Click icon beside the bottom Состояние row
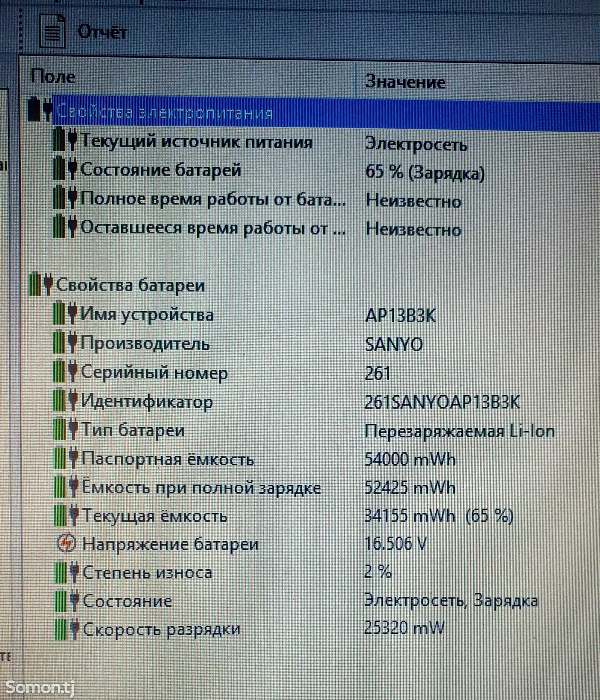 [x=67, y=601]
